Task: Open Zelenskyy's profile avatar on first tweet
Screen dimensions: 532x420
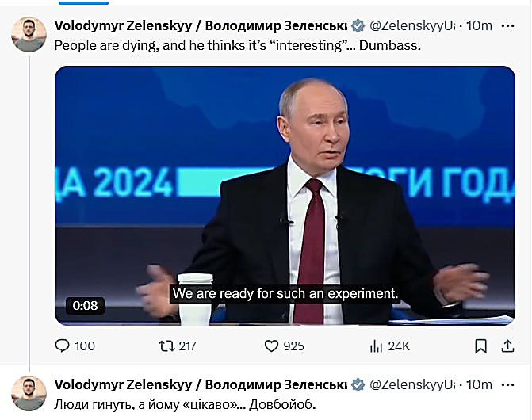Action: (x=30, y=34)
